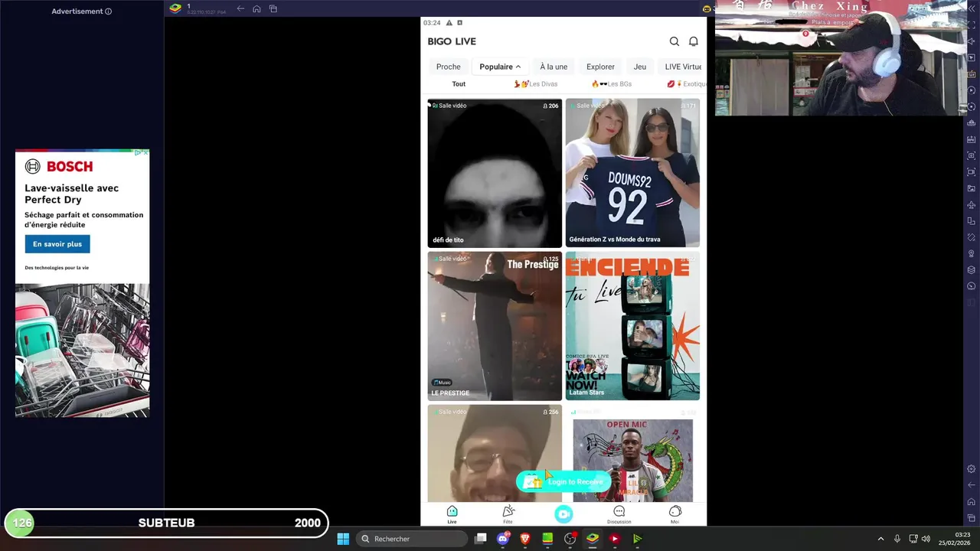Open Génération Z vs Monde du trava stream
Image resolution: width=980 pixels, height=551 pixels.
point(632,173)
